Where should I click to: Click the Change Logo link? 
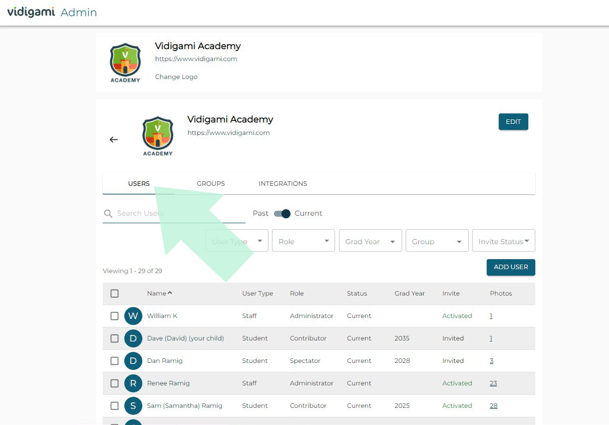176,77
